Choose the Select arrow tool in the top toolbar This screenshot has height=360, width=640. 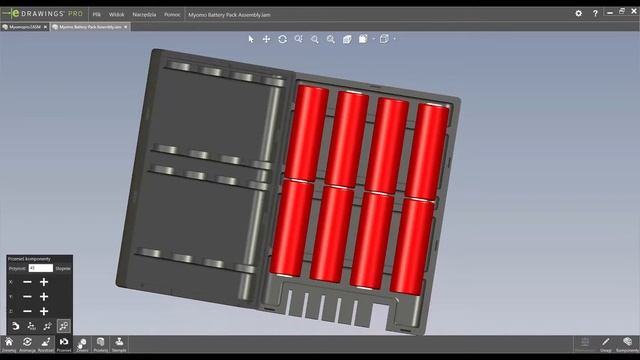[251, 39]
